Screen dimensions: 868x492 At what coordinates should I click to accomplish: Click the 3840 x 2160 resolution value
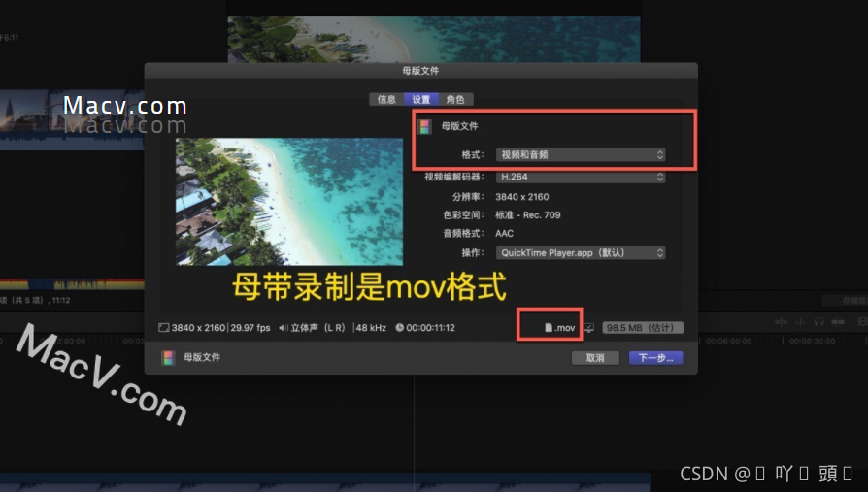(x=522, y=197)
